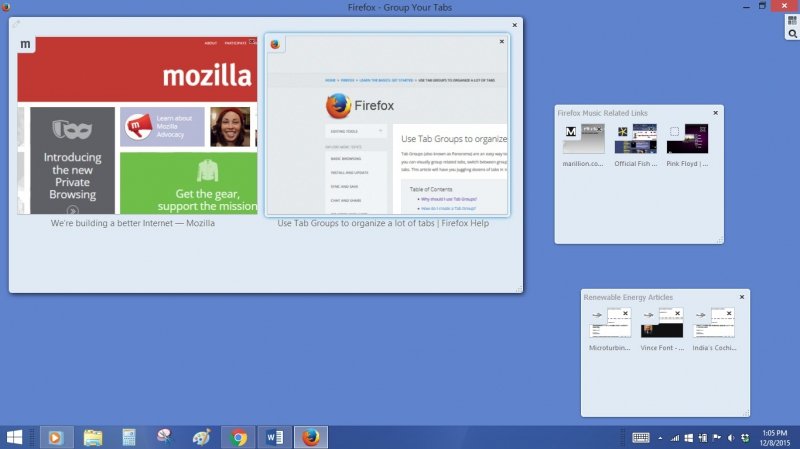Click the volume speaker tray icon
Screen dimensions: 800x449
(731, 438)
